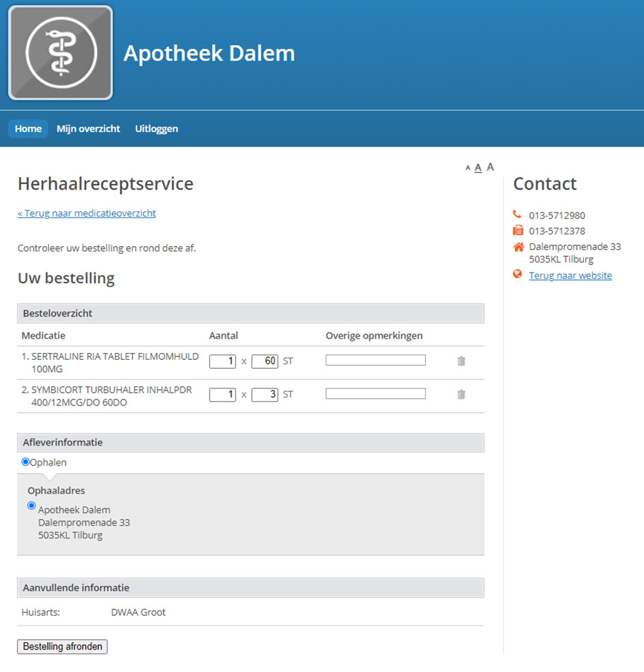The width and height of the screenshot is (644, 672).
Task: Click Bestelling afronden button
Action: click(62, 646)
